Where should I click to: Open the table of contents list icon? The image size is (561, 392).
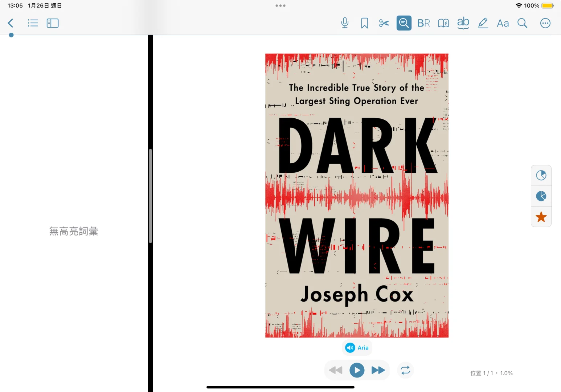click(33, 23)
